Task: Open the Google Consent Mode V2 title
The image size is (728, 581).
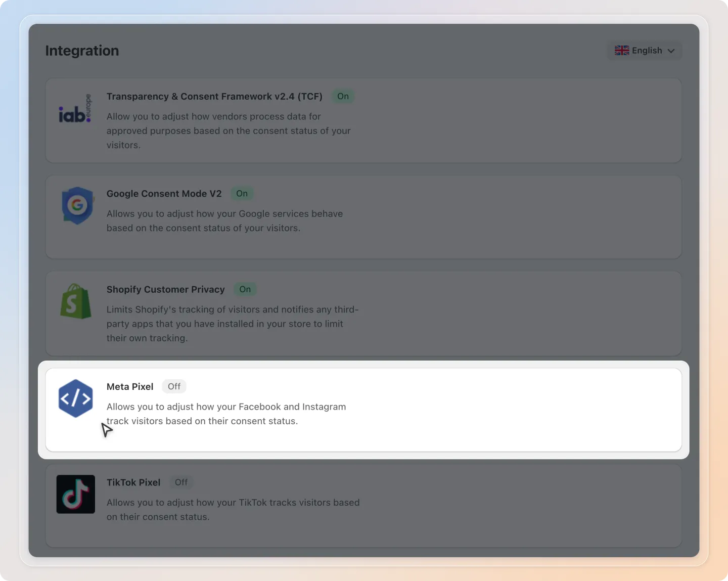Action: (x=164, y=194)
